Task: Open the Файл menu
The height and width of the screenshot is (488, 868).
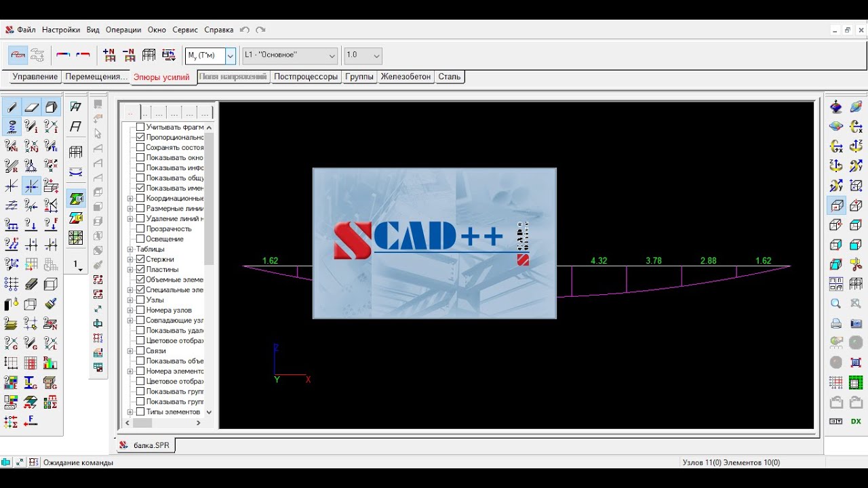Action: click(x=26, y=30)
